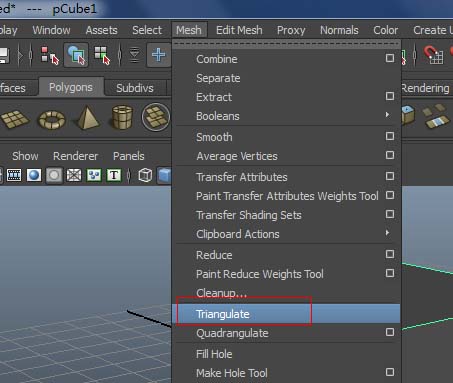Screen dimensions: 453x383
Task: Tear off the Mesh menu via dashed line
Action: [286, 44]
